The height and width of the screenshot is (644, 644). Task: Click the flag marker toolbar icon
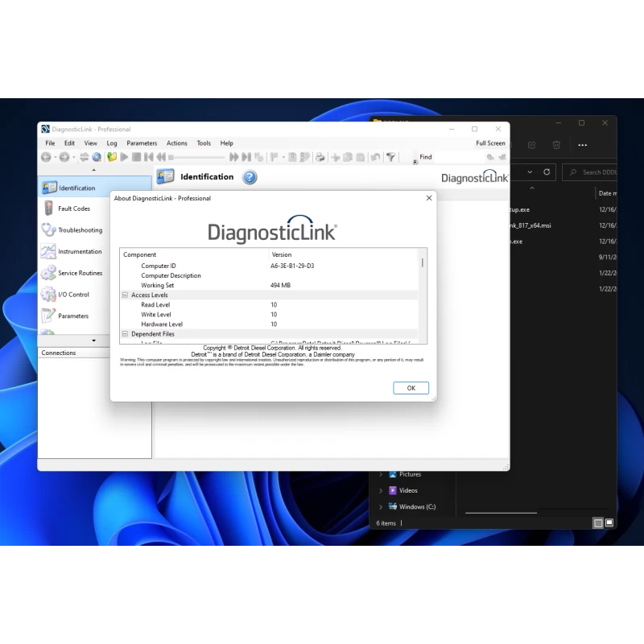[274, 157]
